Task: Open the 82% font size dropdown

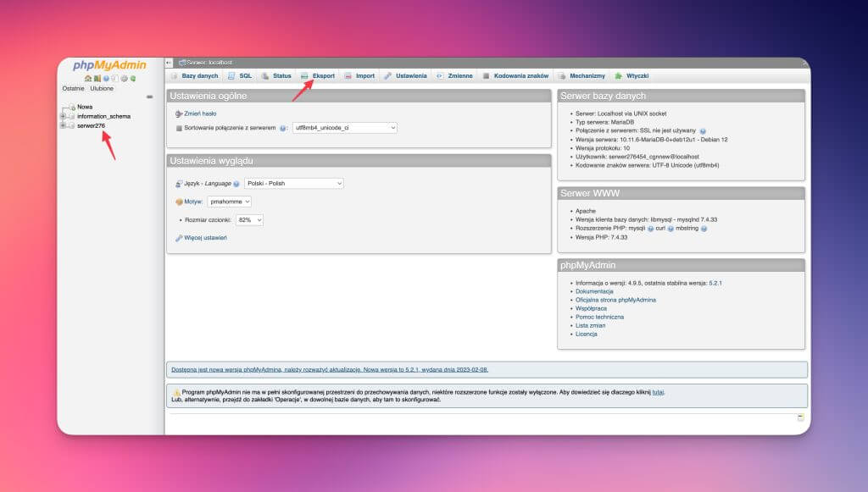Action: (x=249, y=220)
